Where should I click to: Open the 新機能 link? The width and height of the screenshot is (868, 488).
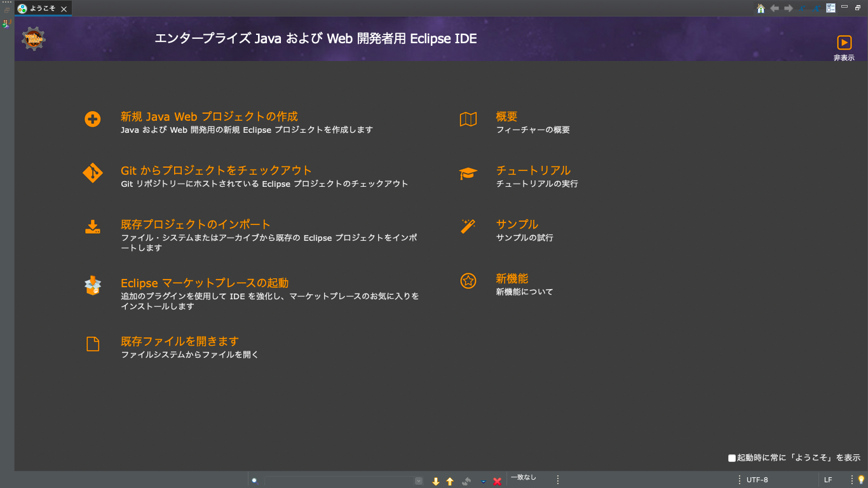[x=512, y=278]
